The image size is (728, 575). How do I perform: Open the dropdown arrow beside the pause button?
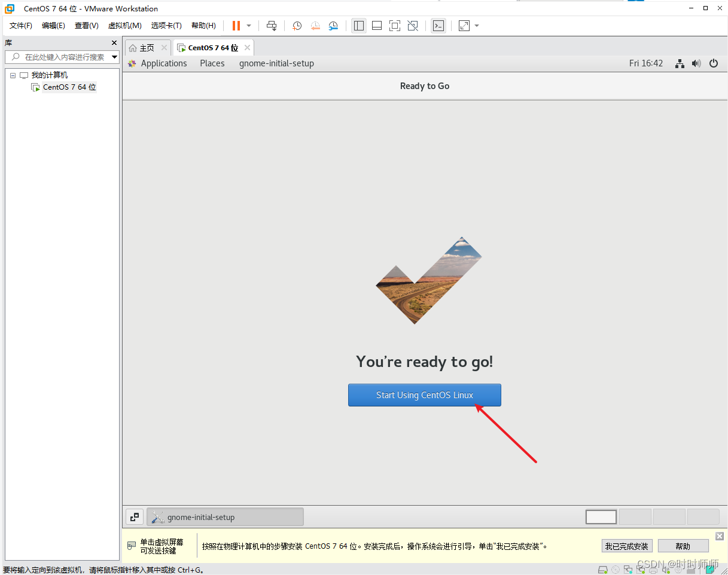pos(249,26)
